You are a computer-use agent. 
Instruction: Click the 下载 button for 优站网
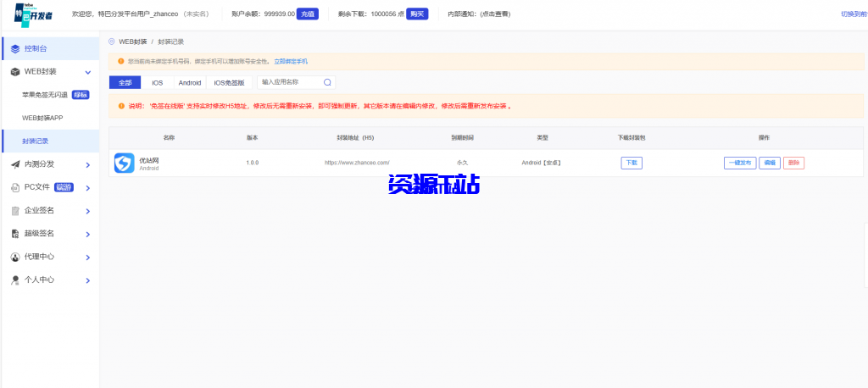tap(632, 164)
